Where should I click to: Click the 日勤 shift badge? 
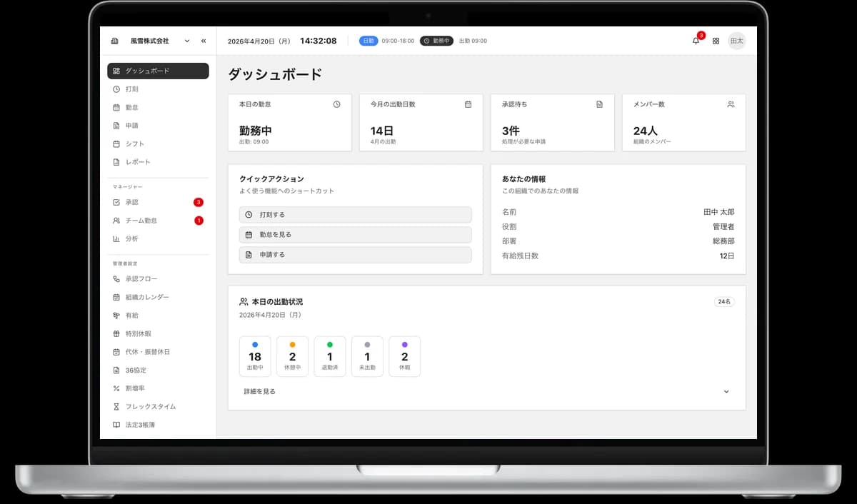[x=369, y=41]
